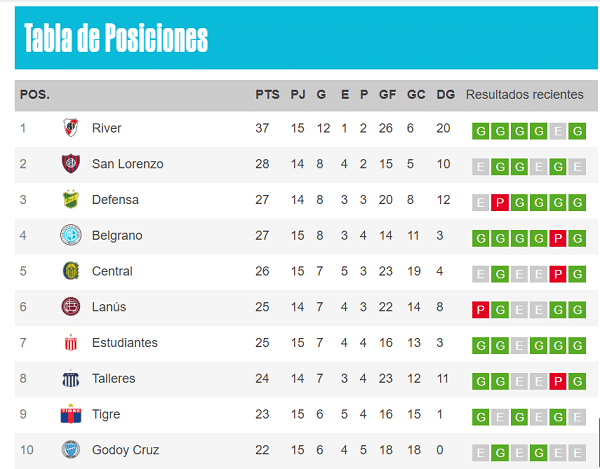Click Lanús's first red P badge
The width and height of the screenshot is (600, 469).
pyautogui.click(x=481, y=310)
